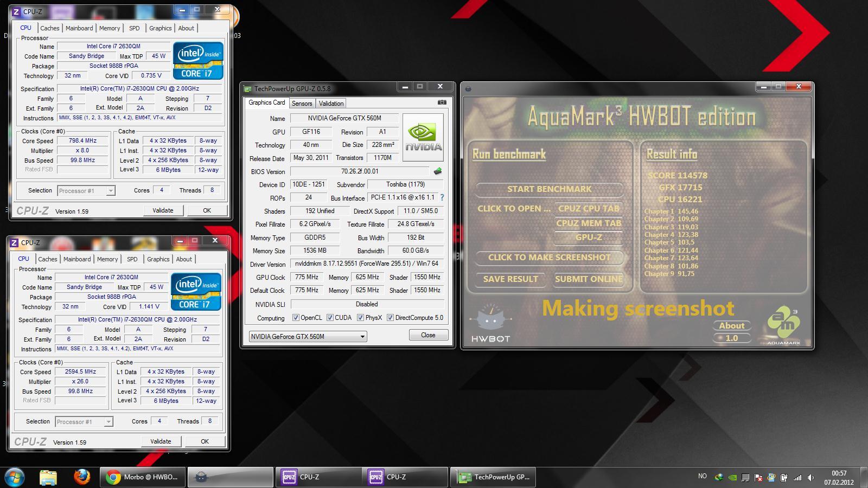Open Processor #1 selection dropdown in bottom CPU-Z
The height and width of the screenshot is (488, 868).
(84, 422)
